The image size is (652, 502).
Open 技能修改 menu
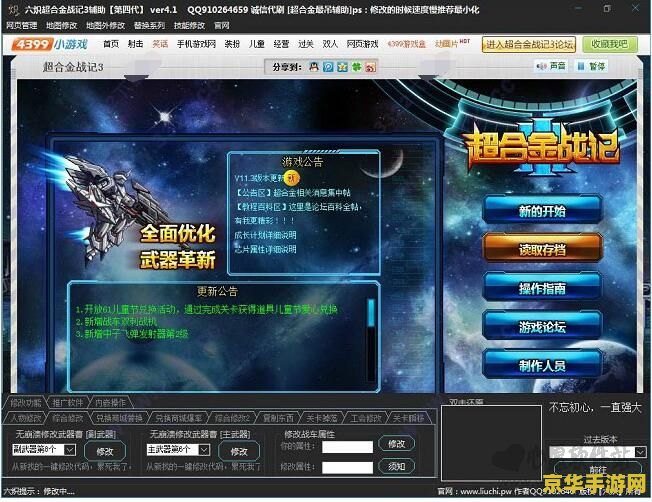tap(189, 25)
